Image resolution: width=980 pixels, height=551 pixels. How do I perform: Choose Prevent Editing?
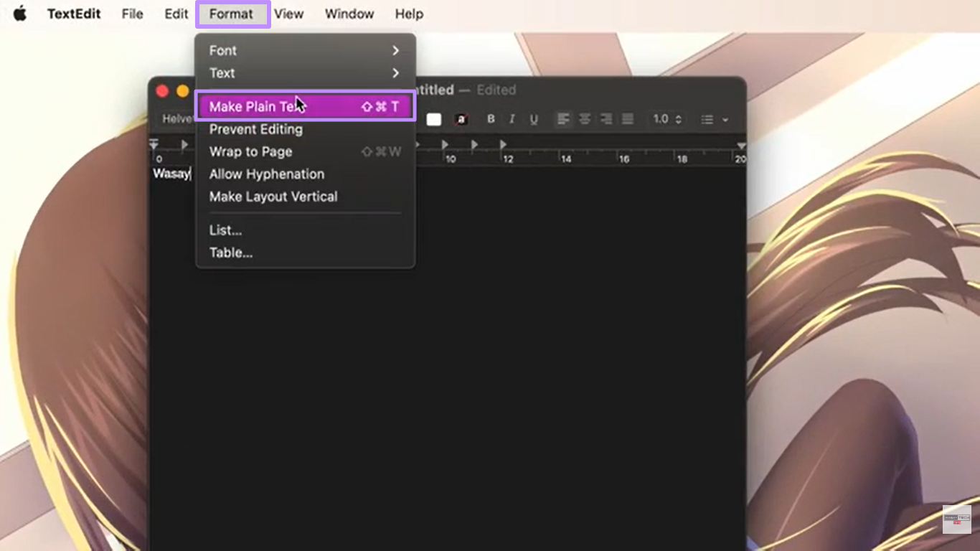tap(255, 129)
